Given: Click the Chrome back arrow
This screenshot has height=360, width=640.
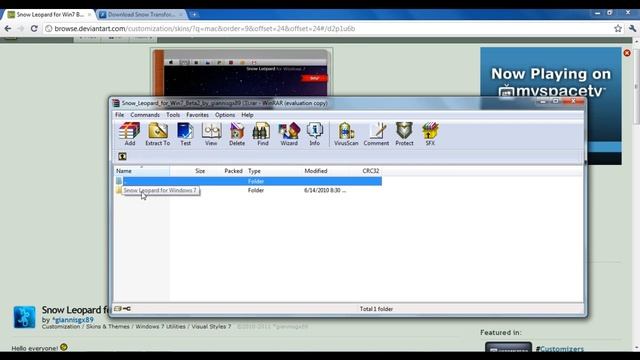Looking at the screenshot, I should pyautogui.click(x=8, y=29).
